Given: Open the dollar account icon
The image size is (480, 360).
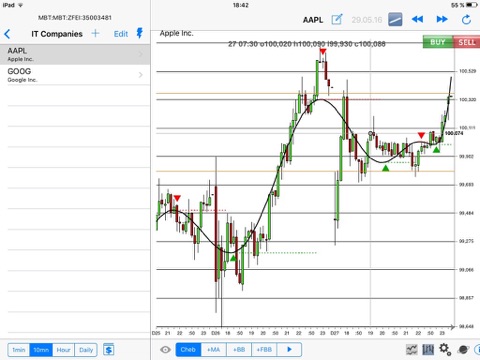Looking at the screenshot, I should tap(109, 350).
